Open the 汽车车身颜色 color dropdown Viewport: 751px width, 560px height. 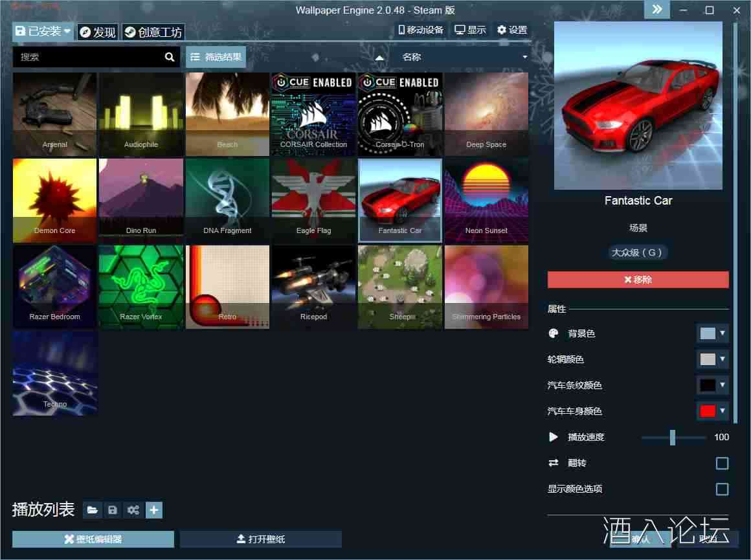click(713, 411)
